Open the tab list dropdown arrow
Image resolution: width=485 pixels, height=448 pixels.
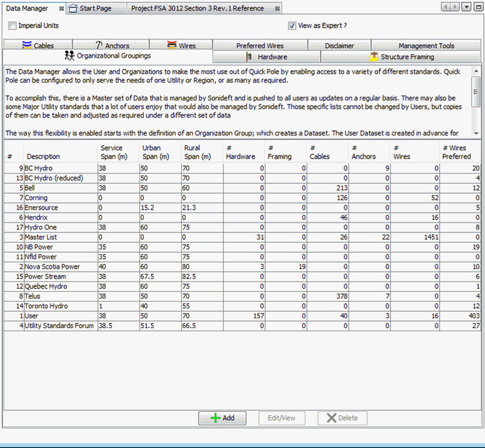point(466,7)
